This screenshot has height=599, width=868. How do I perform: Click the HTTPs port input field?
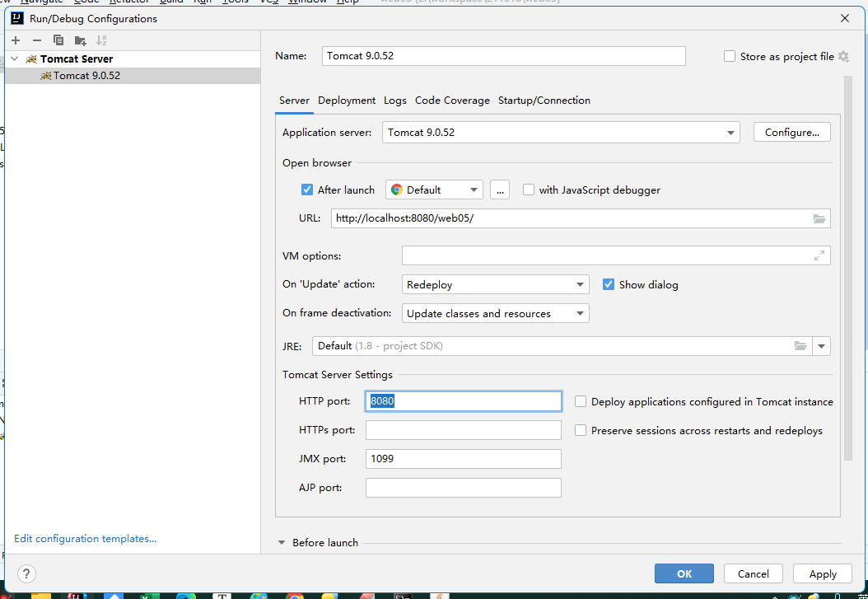click(464, 430)
